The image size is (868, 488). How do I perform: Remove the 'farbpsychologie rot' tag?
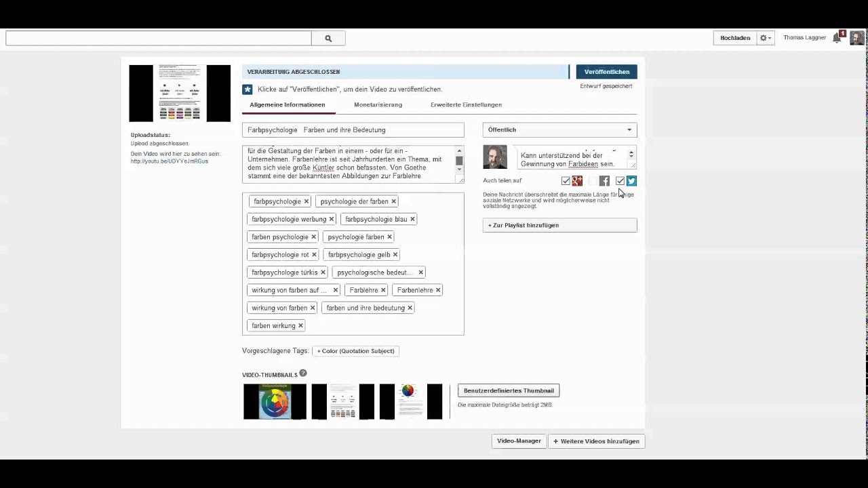point(314,255)
